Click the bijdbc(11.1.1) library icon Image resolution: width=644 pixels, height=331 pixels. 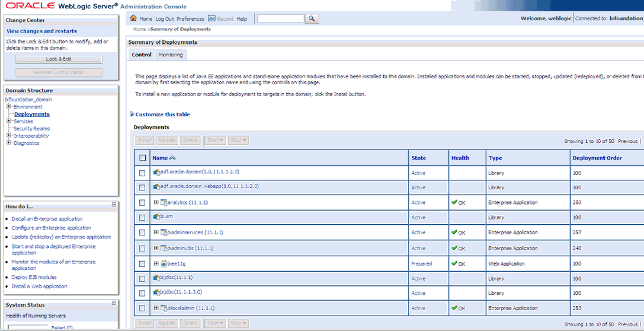(156, 278)
